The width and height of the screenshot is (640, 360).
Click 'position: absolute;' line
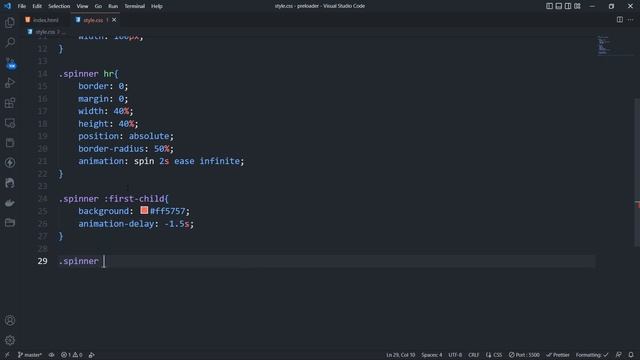click(126, 136)
